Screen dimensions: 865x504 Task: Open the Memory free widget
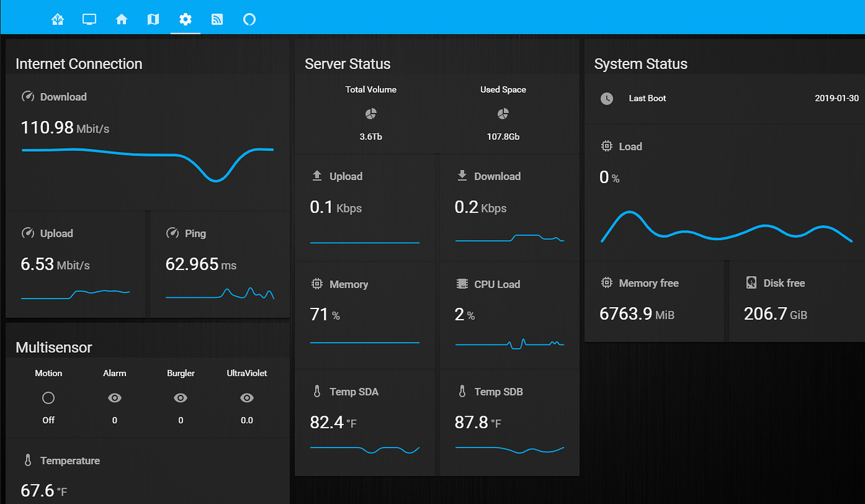(x=654, y=301)
